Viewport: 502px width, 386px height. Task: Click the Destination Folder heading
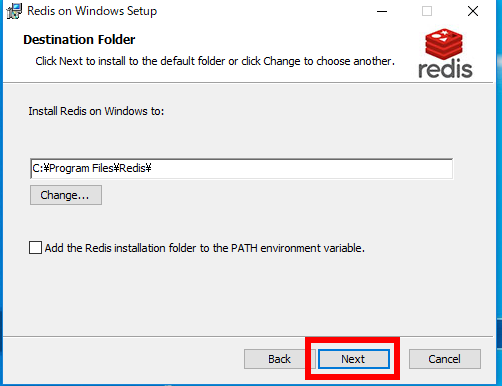click(x=79, y=40)
